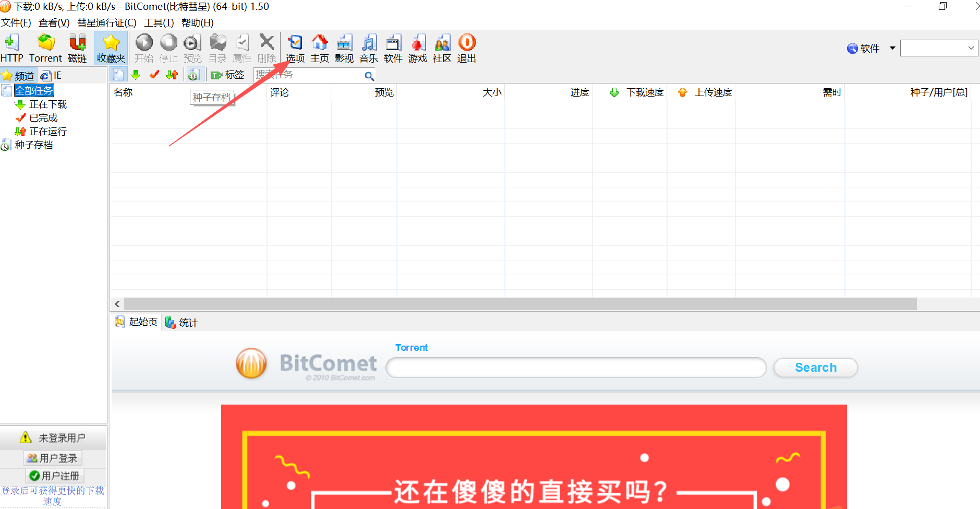Open the 影视 movies toolbar icon
Viewport: 980px width, 509px height.
pos(344,49)
